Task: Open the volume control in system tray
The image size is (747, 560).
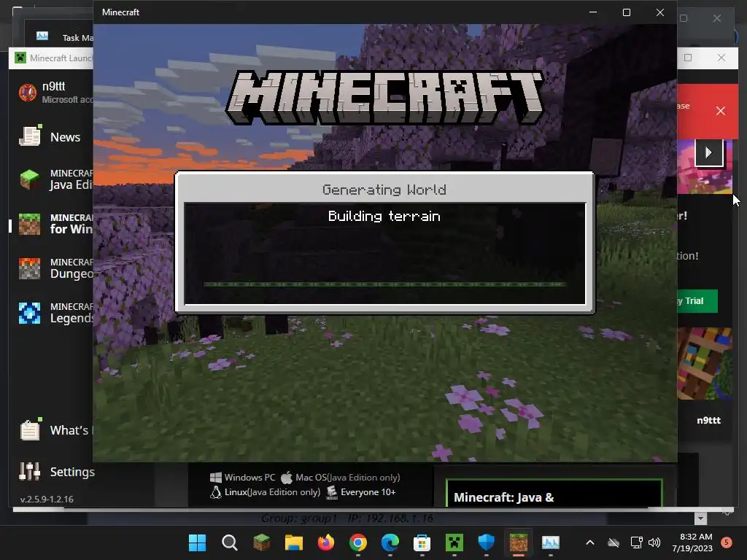Action: 654,542
